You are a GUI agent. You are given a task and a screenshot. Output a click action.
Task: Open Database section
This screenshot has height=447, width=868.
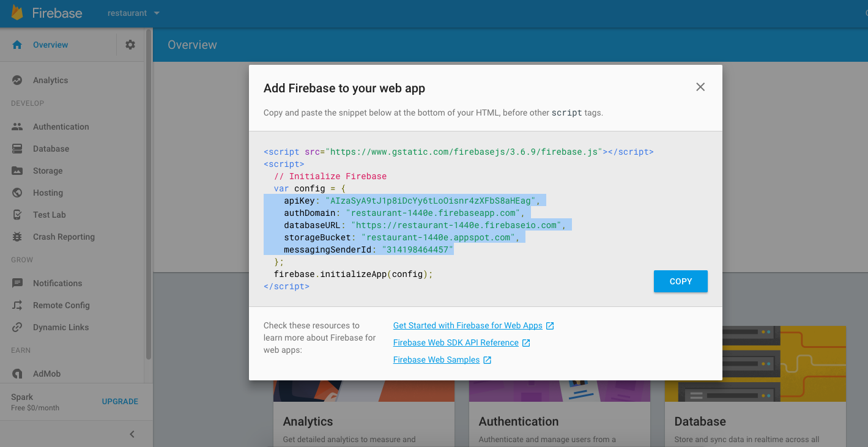[x=51, y=149]
